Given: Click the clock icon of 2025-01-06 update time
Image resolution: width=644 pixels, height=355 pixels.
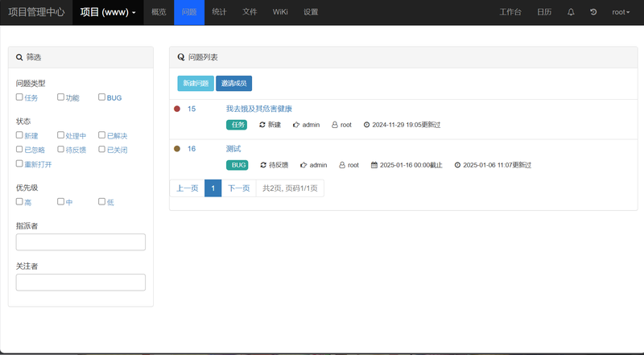Looking at the screenshot, I should pos(457,165).
